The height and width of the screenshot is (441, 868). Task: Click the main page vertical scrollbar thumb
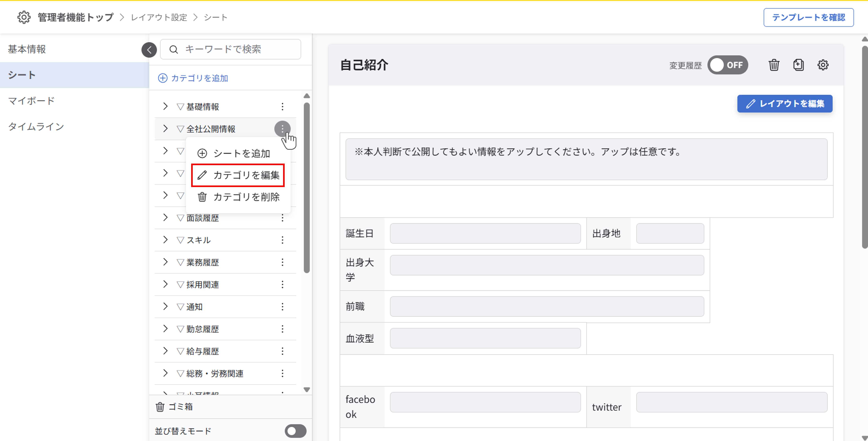(x=865, y=147)
